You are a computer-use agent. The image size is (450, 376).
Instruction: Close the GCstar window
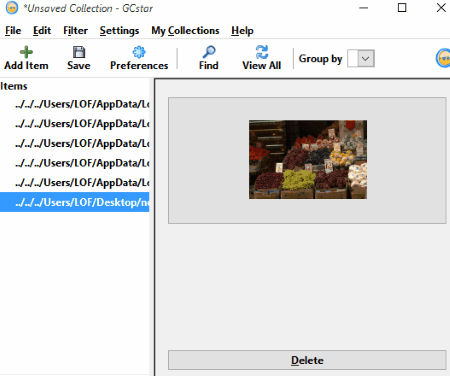tap(441, 8)
